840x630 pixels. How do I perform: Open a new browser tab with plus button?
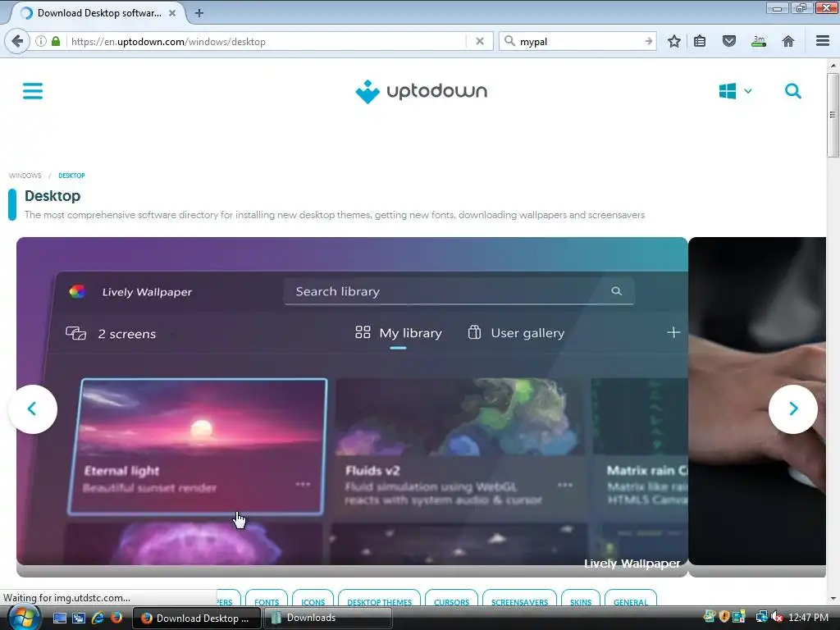coord(199,13)
